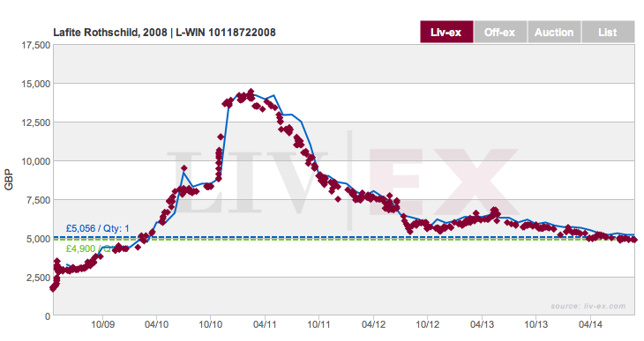Click the 04/10 x-axis label
The image size is (644, 341).
tap(156, 324)
